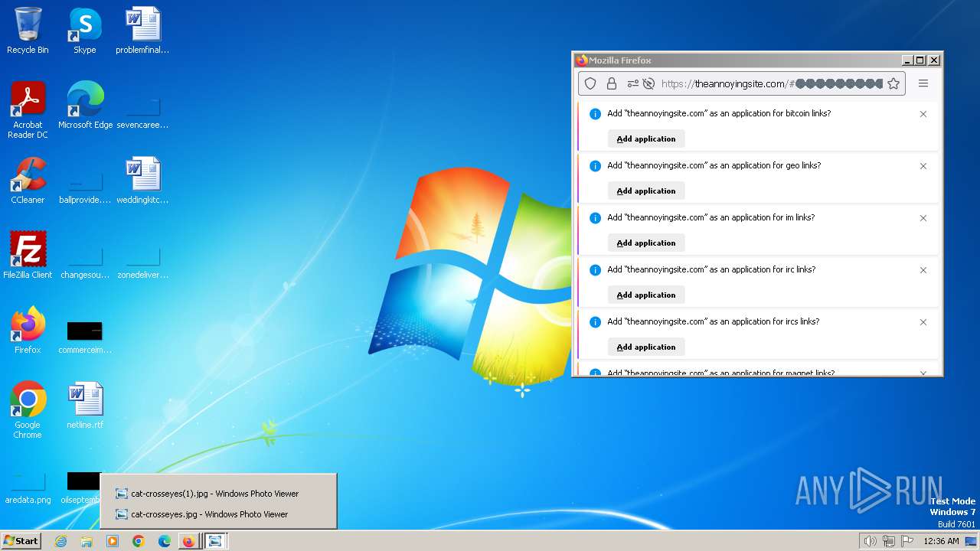Viewport: 980px width, 551px height.
Task: Click the Mozilla Firefox title bar text
Action: coord(620,60)
